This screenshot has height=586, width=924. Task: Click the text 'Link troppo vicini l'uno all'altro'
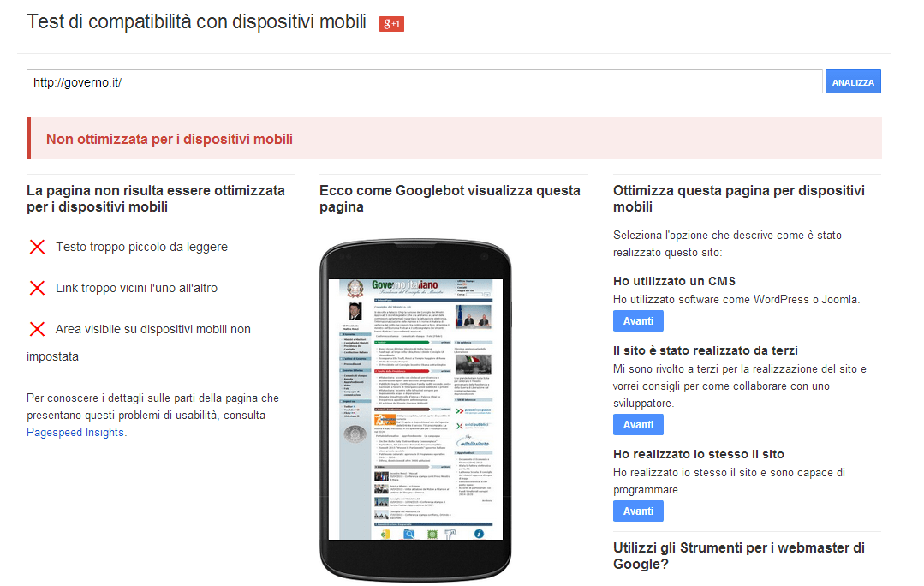coord(137,288)
